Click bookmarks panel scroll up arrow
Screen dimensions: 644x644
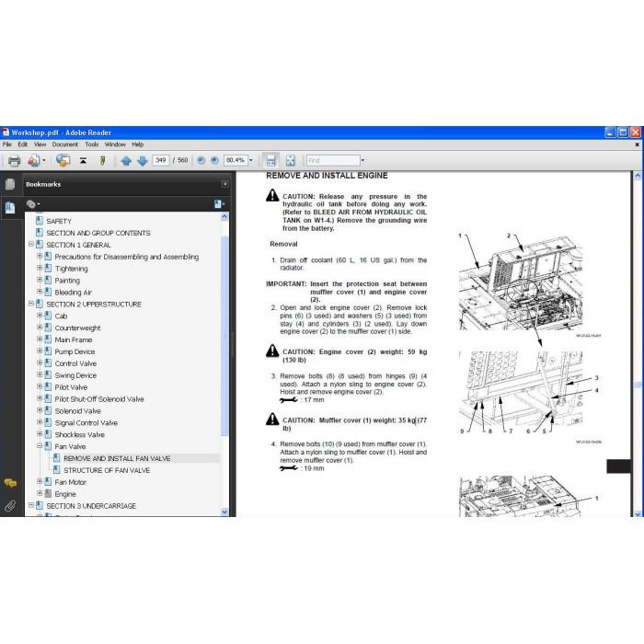tap(224, 216)
